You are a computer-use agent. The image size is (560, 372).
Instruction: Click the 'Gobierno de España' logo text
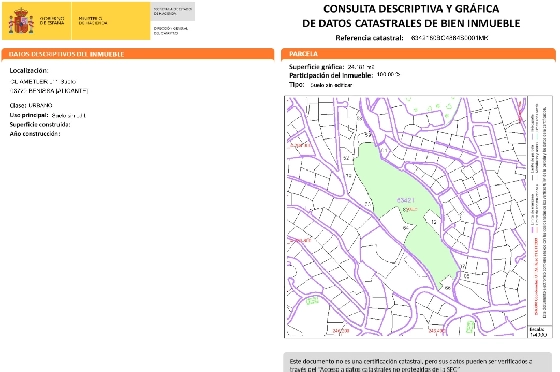pos(52,20)
